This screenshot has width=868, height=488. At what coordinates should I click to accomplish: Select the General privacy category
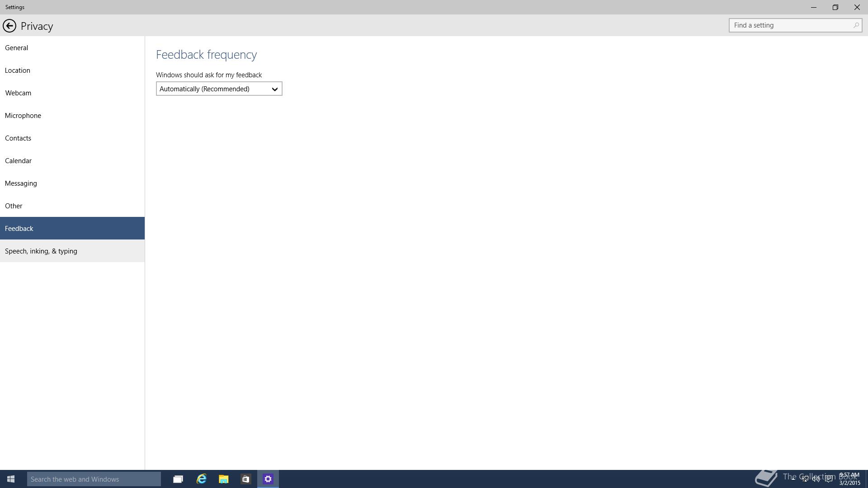[17, 48]
